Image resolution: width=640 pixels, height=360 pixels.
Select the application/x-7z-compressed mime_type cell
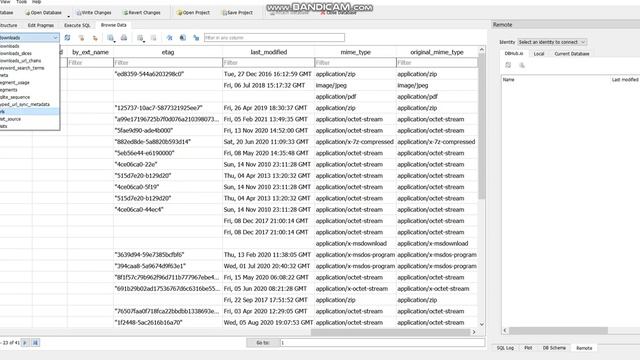[355, 142]
